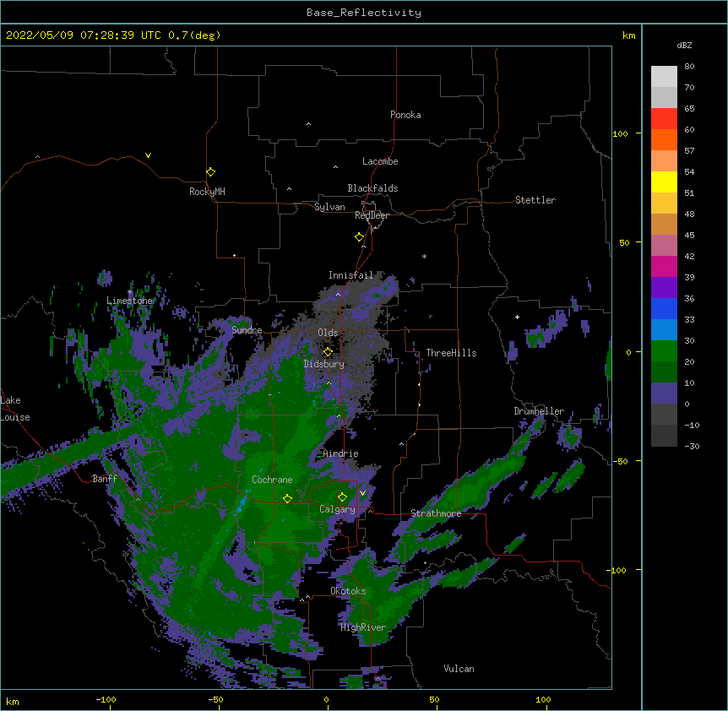Click the Stettler city label
Screen dimensions: 728x711
click(535, 200)
